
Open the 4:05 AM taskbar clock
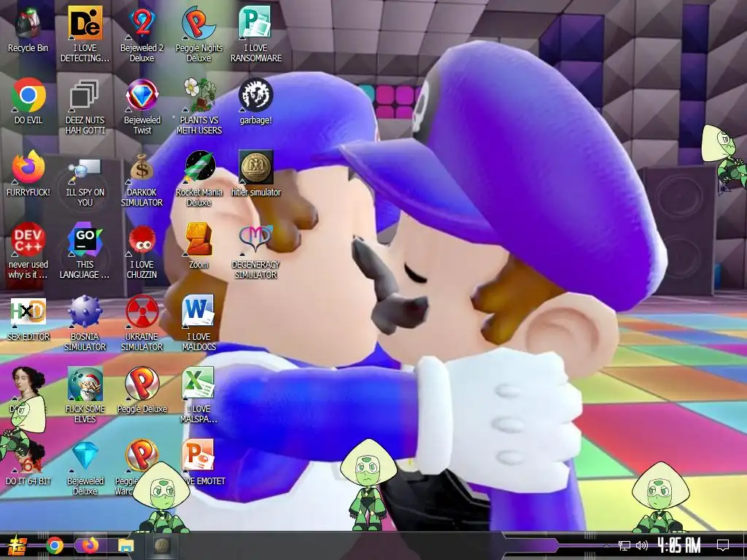point(679,545)
